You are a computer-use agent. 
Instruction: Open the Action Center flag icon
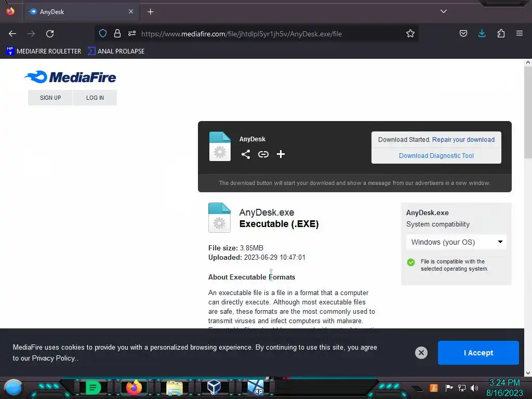click(449, 388)
